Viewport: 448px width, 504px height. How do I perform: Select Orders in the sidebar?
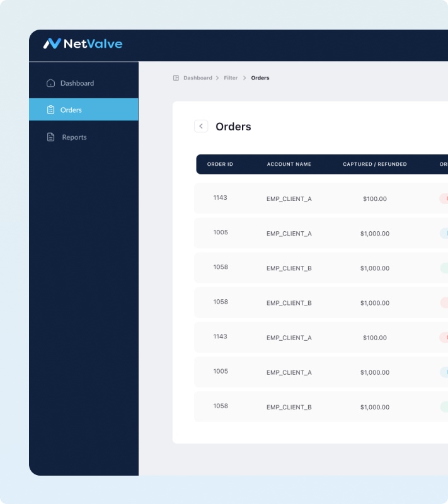point(84,110)
